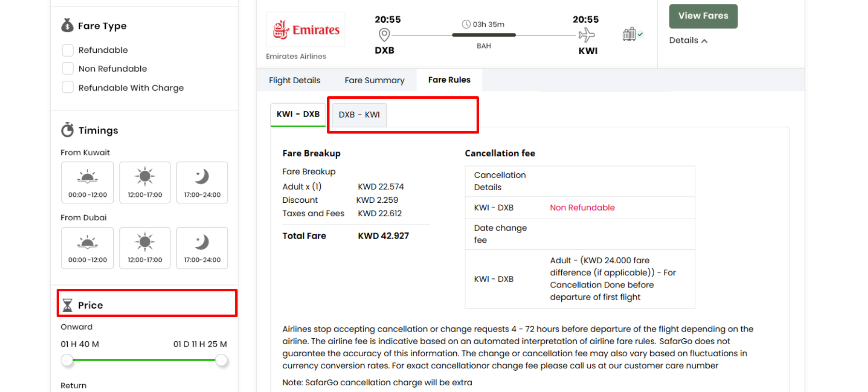Click the right handle of Onward duration slider
This screenshot has width=868, height=392.
click(x=221, y=360)
